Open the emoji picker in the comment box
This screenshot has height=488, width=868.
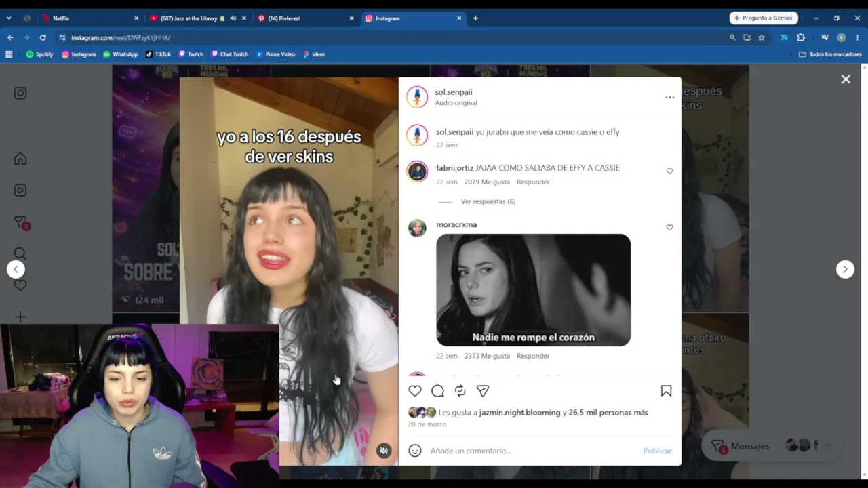pyautogui.click(x=415, y=451)
